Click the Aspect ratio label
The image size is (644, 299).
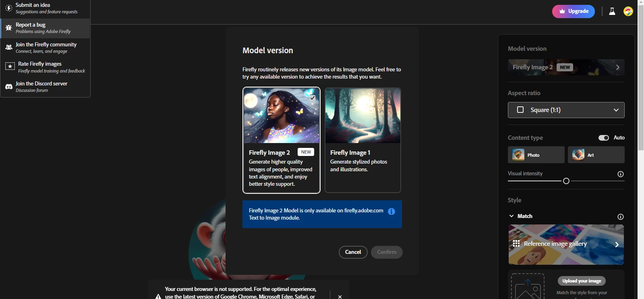pos(524,93)
